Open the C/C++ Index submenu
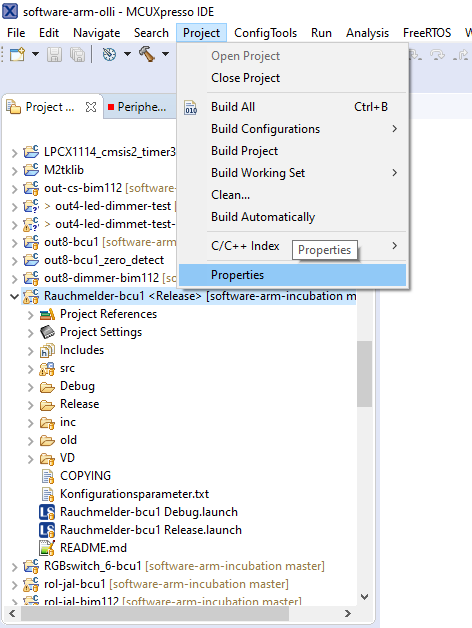The width and height of the screenshot is (472, 628). click(x=292, y=246)
